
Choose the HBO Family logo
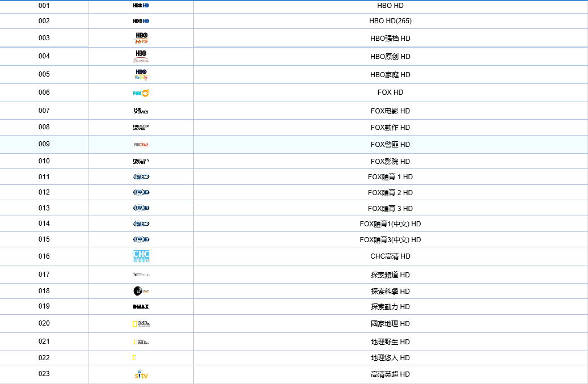tap(141, 74)
